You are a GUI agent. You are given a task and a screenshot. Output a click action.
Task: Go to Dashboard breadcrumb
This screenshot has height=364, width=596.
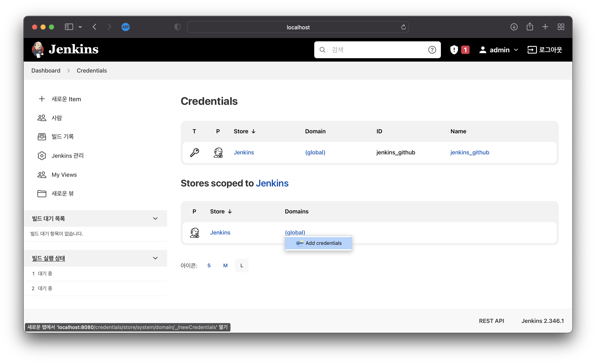(46, 71)
